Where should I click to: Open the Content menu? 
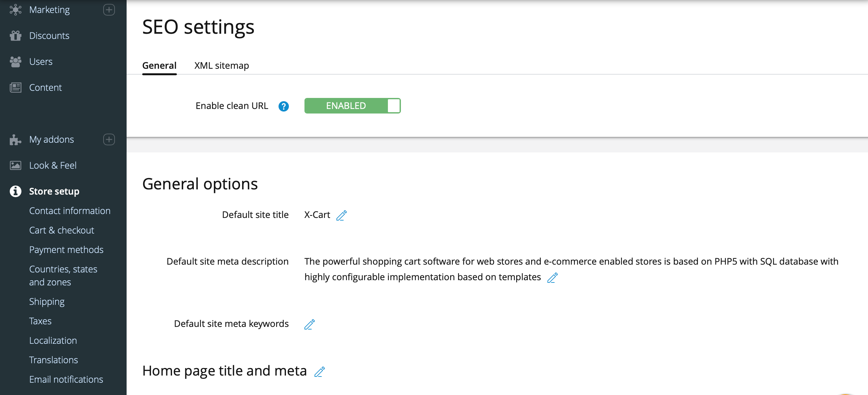(45, 88)
